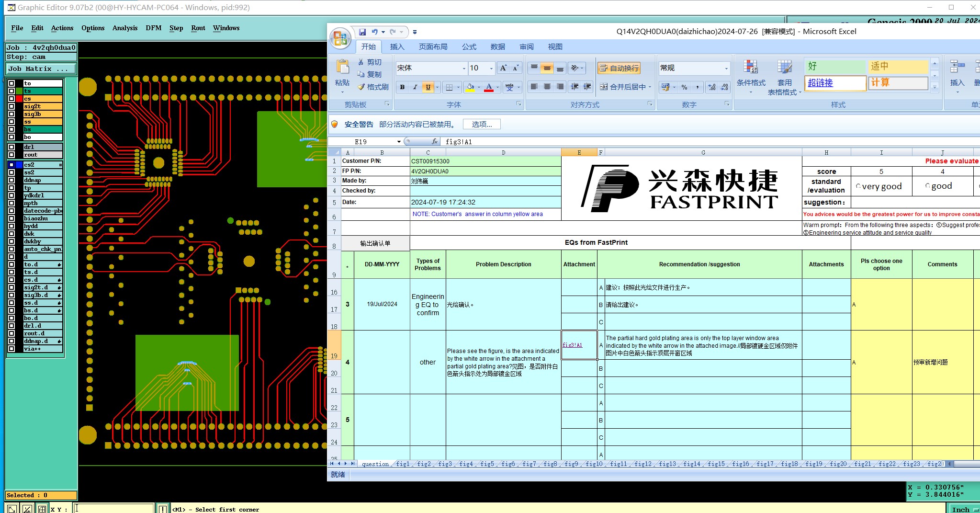Open fill color dropdown arrow
The image size is (980, 513).
coord(479,87)
